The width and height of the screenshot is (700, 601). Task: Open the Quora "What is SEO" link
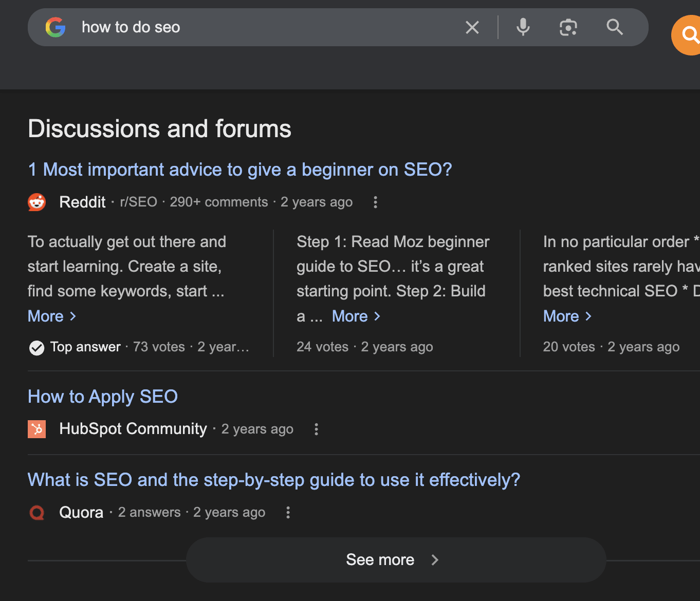coord(274,480)
